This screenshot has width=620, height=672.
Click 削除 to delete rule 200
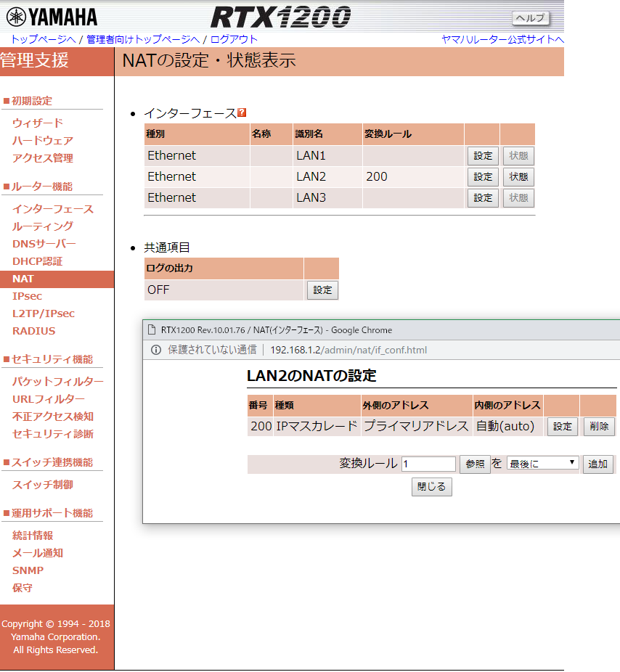[x=599, y=427]
